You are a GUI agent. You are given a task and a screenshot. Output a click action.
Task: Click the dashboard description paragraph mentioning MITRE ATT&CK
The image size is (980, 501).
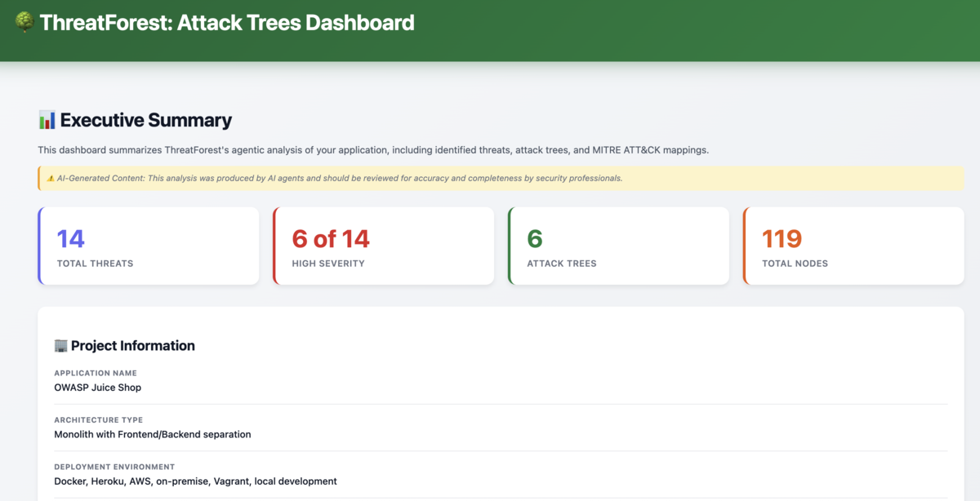point(379,150)
